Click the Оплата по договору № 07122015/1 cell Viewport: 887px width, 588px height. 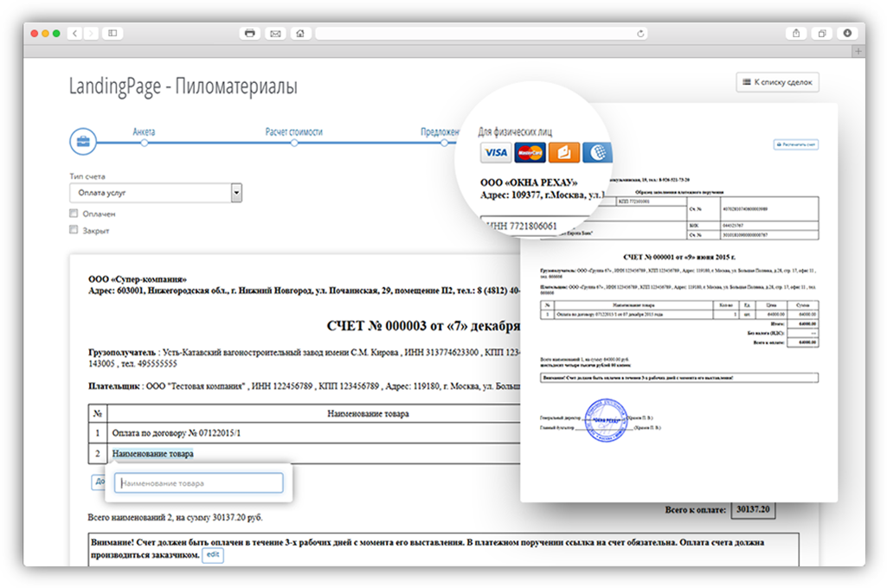(176, 433)
